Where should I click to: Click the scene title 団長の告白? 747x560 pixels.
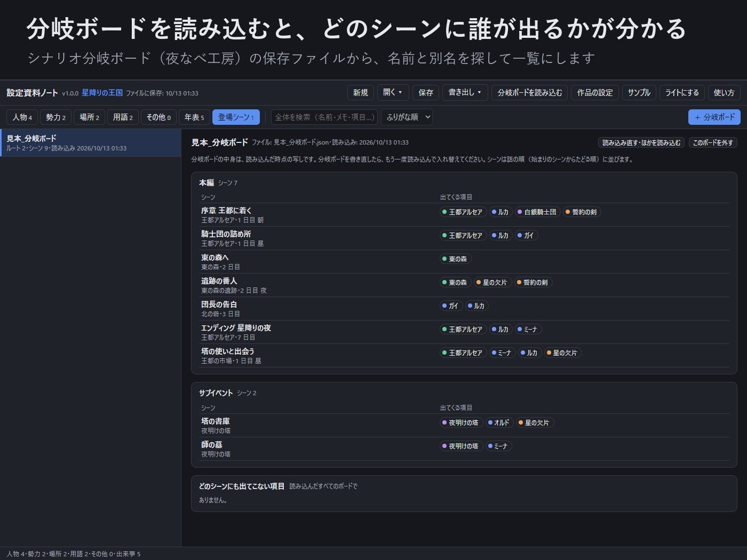click(x=219, y=305)
